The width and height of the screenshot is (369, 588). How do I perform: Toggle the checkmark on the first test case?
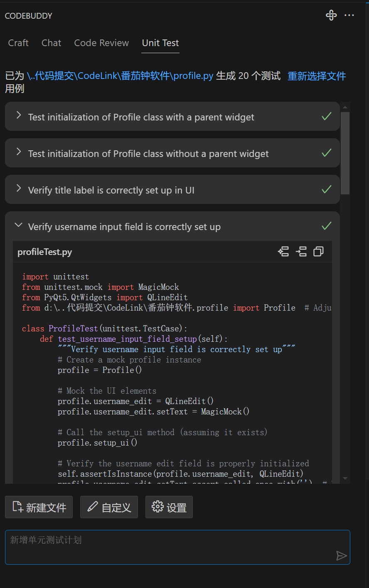327,117
